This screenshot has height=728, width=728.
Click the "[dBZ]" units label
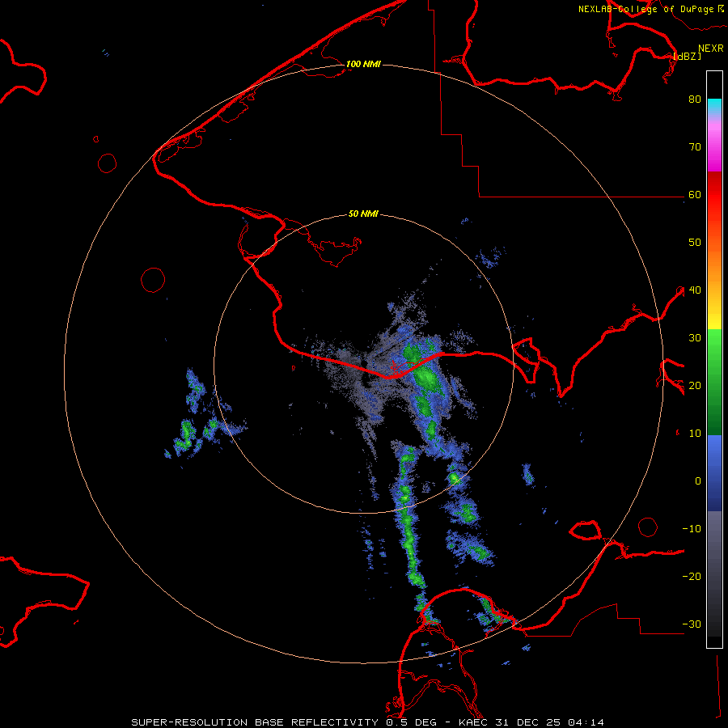pyautogui.click(x=688, y=56)
